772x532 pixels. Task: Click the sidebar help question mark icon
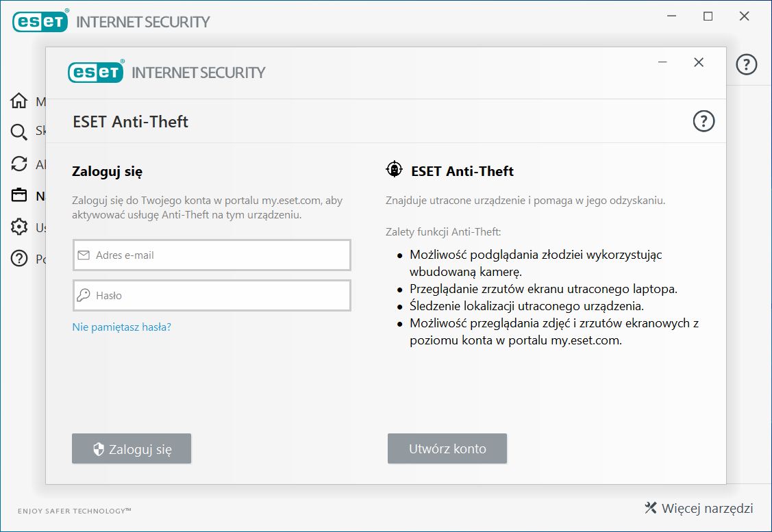(x=18, y=258)
